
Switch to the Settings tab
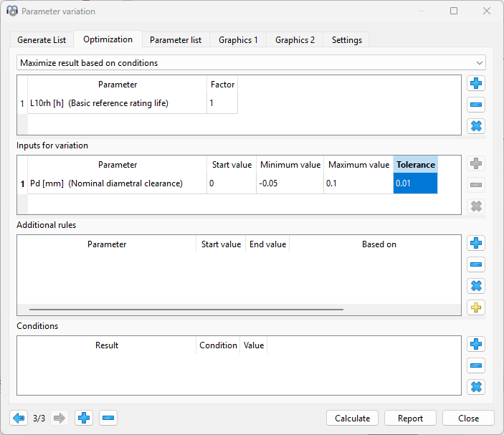coord(346,40)
